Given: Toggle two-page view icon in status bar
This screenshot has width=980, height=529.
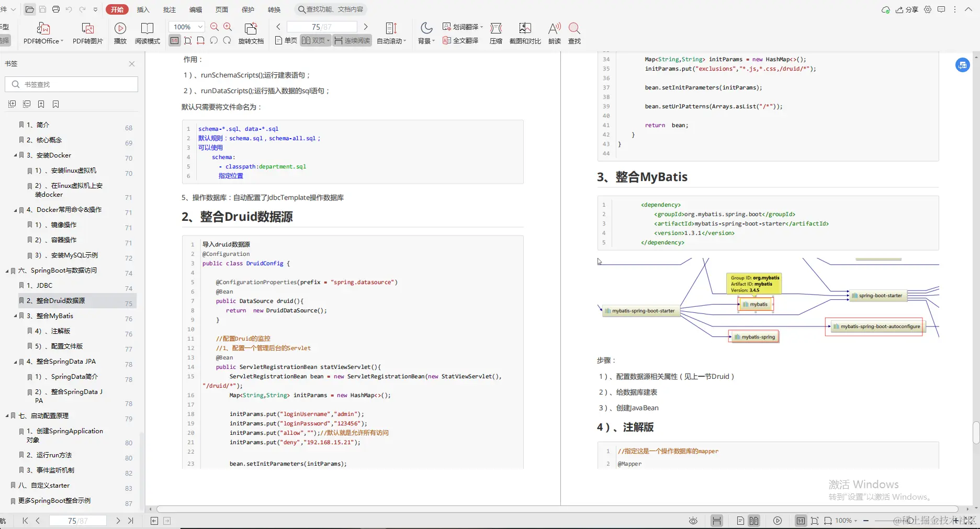Looking at the screenshot, I should pyautogui.click(x=754, y=521).
